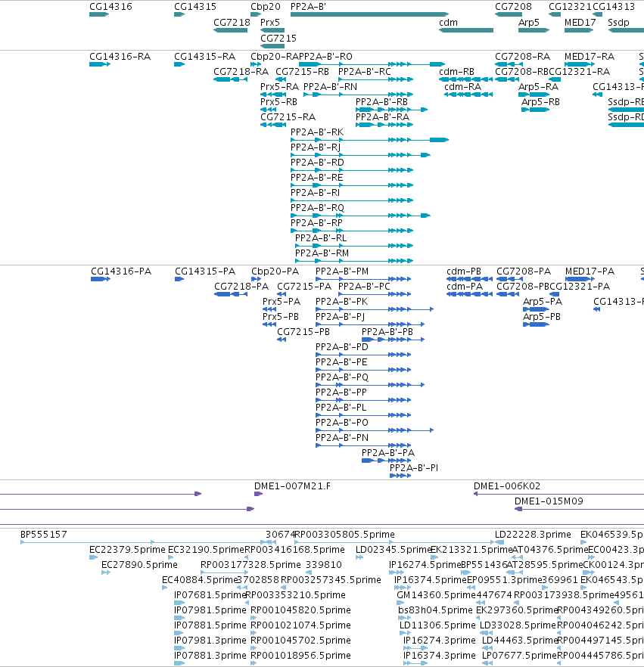The width and height of the screenshot is (644, 667).
Task: Click the Ssdp gene label
Action: 618,23
